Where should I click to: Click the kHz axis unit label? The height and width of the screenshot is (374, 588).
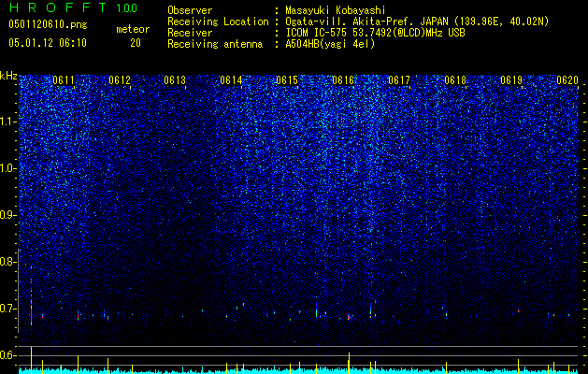point(8,76)
